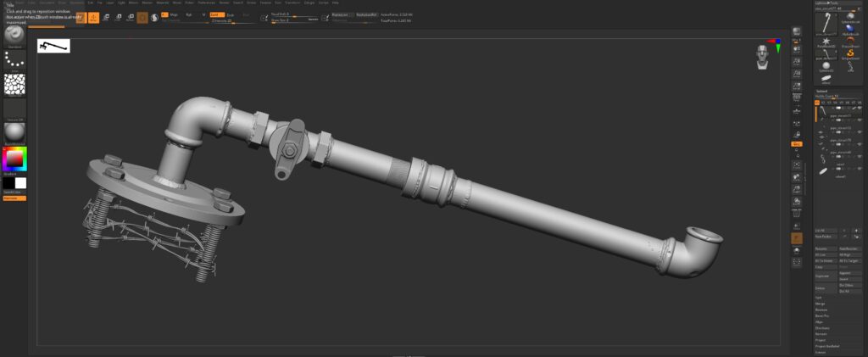Open the Zplugin menu
The height and width of the screenshot is (357, 868).
pos(309,3)
